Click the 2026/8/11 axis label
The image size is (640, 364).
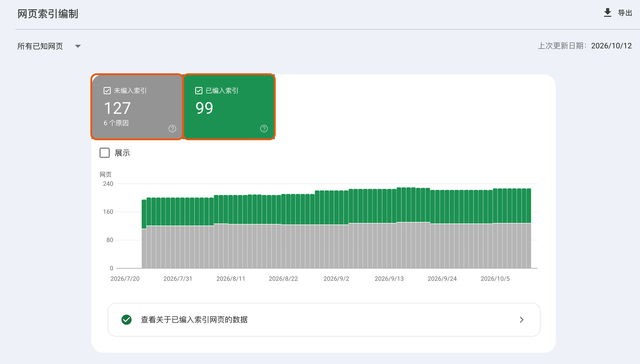pyautogui.click(x=231, y=279)
